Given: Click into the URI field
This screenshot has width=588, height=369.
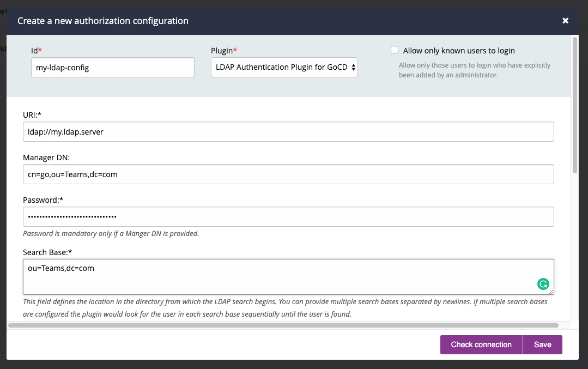Looking at the screenshot, I should point(288,131).
